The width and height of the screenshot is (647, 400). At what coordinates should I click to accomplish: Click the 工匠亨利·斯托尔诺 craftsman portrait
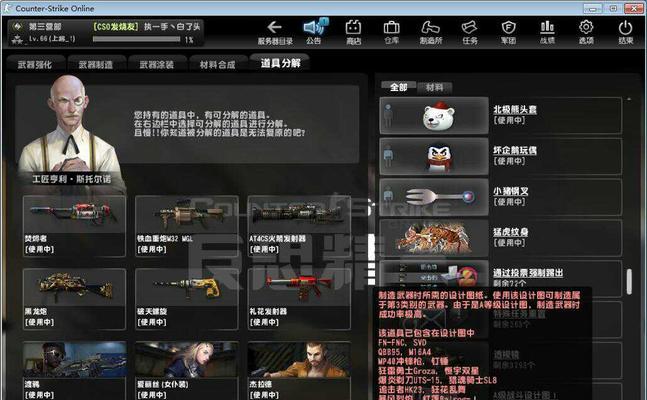click(x=70, y=132)
